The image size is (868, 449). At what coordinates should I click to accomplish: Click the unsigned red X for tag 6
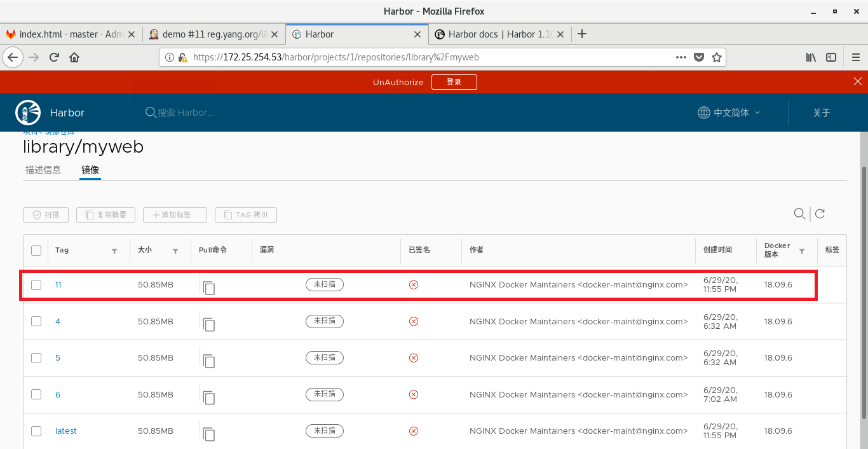414,394
